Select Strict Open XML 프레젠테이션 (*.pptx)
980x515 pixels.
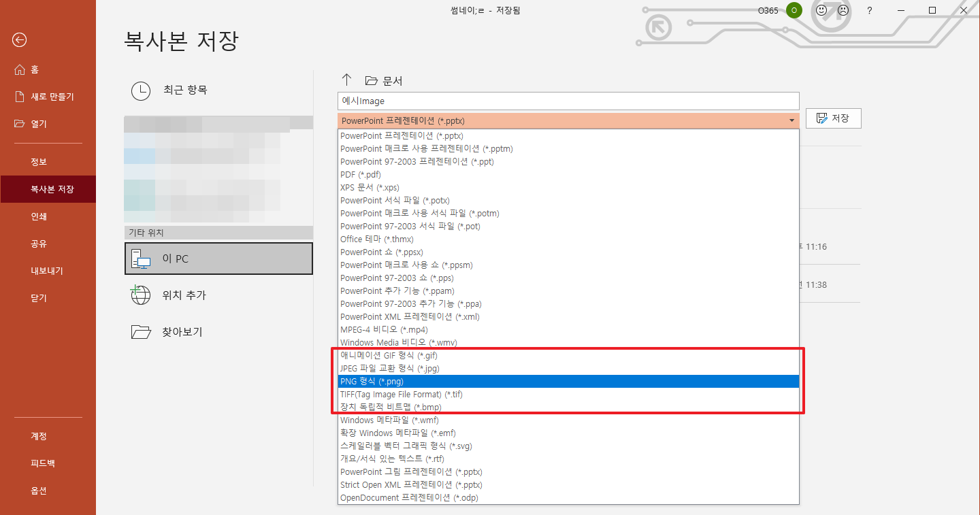(568, 485)
